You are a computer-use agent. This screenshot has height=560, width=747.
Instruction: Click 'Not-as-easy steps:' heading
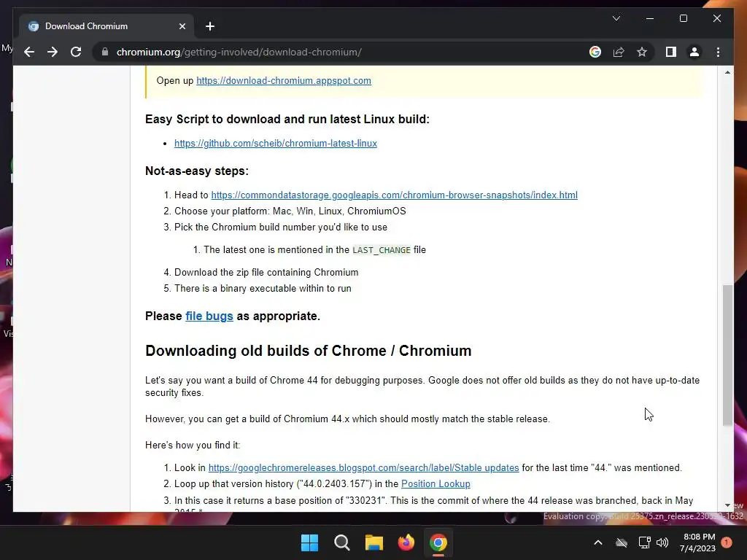point(197,171)
